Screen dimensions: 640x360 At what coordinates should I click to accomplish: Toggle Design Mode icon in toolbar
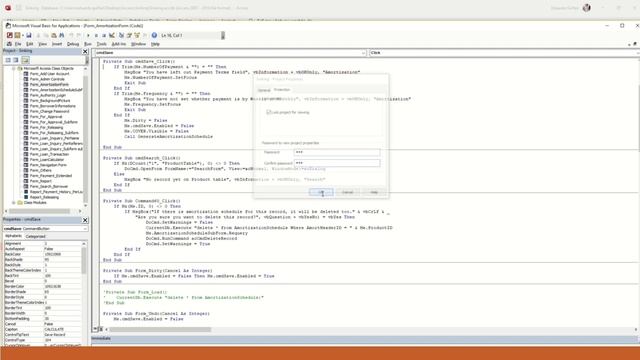pos(111,36)
